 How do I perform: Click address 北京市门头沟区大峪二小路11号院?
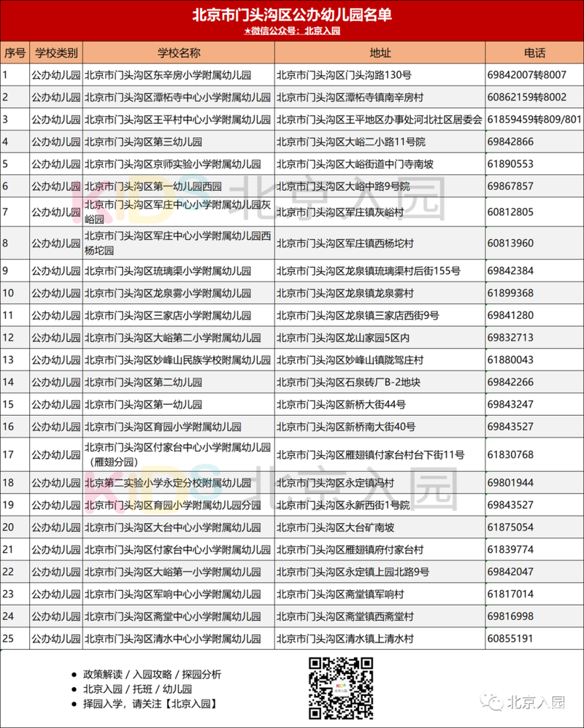351,142
